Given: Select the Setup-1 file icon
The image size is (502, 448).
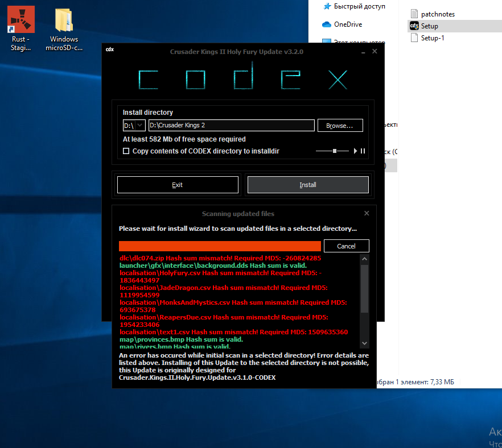Looking at the screenshot, I should (414, 38).
